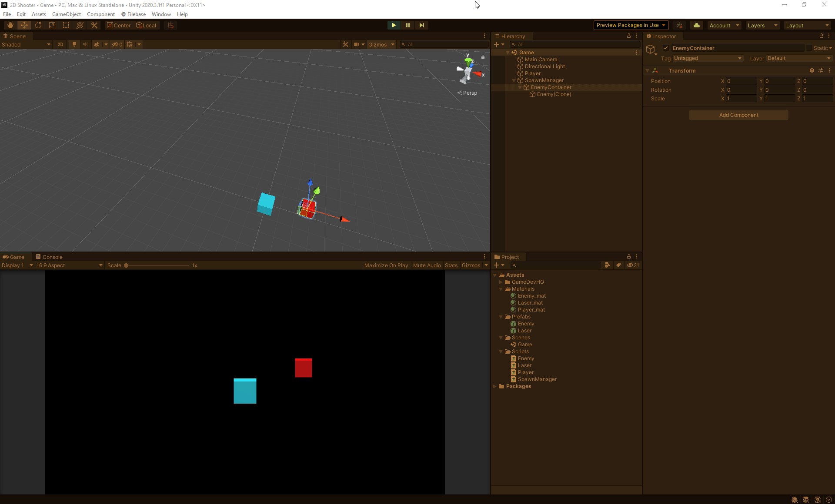Click Add Component button
The height and width of the screenshot is (504, 835).
(738, 115)
